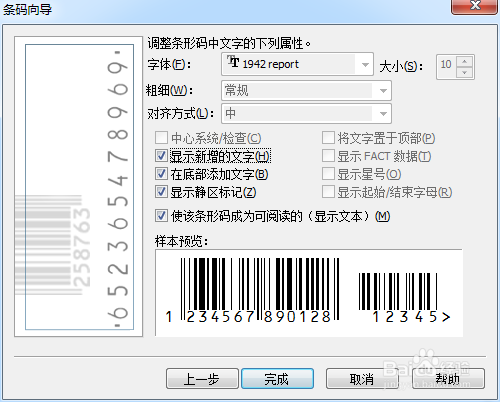
Task: Enable 显示星号(O) checkbox
Action: [x=328, y=174]
